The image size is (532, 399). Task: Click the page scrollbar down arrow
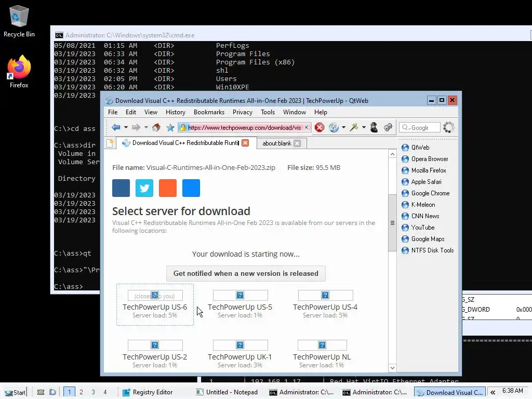392,368
